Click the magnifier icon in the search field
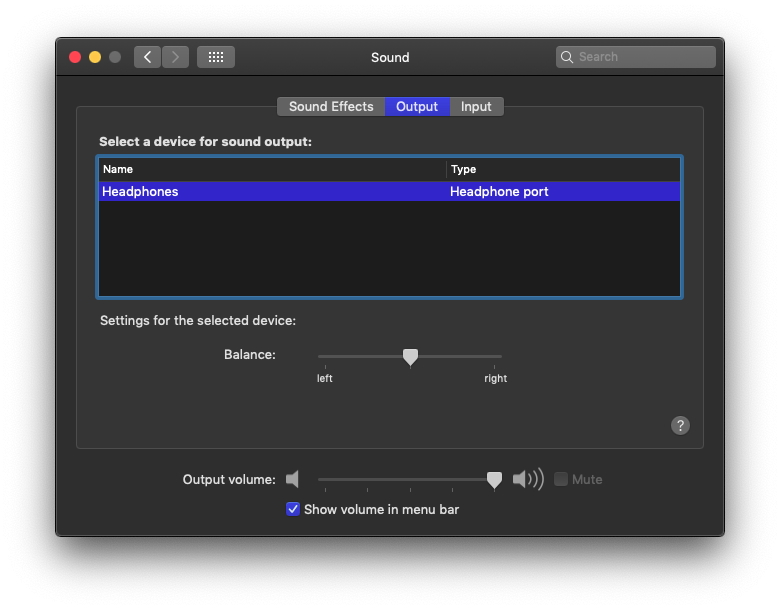 [567, 57]
